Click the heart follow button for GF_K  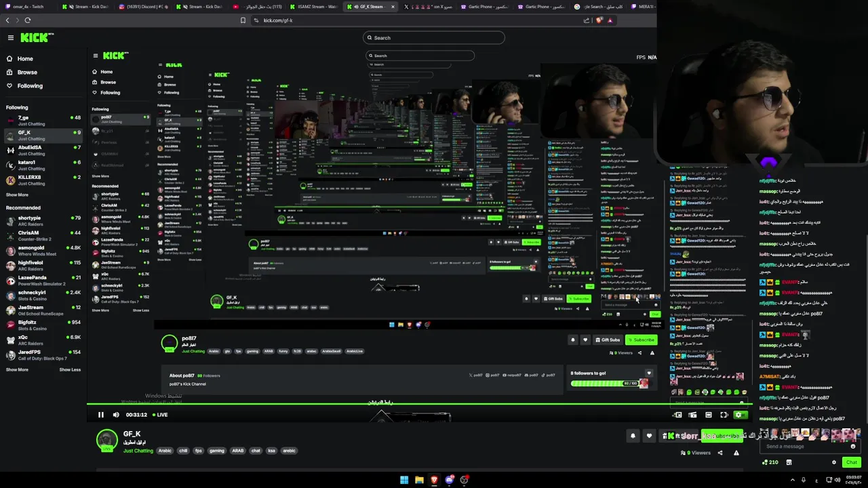(x=649, y=436)
